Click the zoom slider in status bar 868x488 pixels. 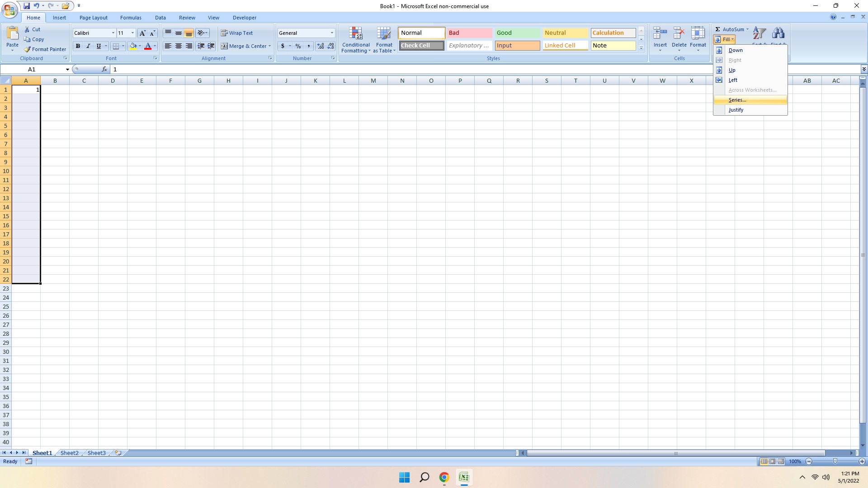(835, 461)
